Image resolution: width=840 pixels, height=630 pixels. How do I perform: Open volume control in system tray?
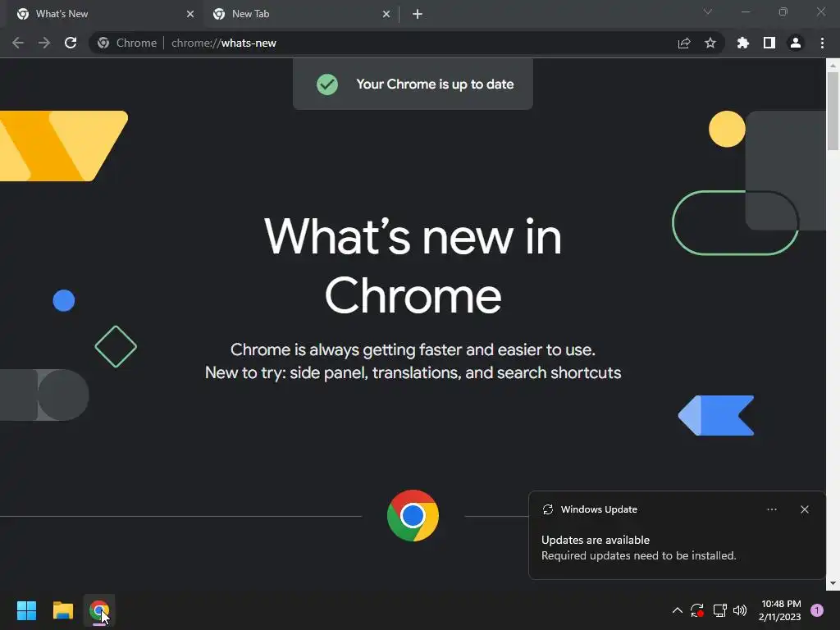click(740, 610)
